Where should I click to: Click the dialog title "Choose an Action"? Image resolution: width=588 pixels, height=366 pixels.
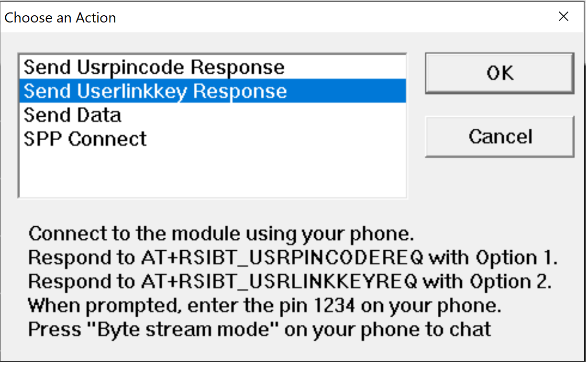pos(60,18)
